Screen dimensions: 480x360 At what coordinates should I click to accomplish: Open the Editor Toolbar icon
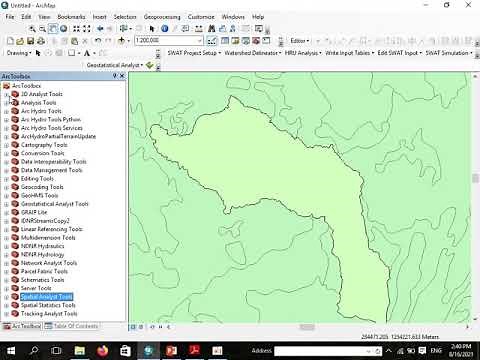[212, 41]
